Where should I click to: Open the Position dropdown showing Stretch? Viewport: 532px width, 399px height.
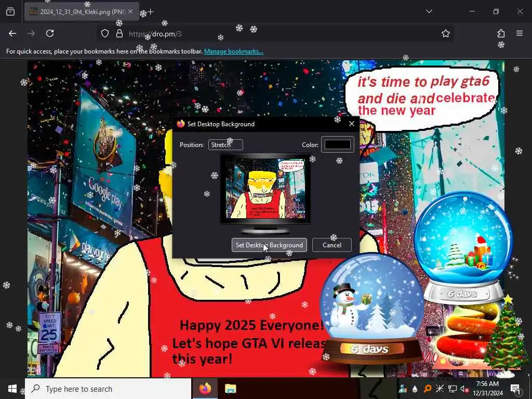coord(225,144)
